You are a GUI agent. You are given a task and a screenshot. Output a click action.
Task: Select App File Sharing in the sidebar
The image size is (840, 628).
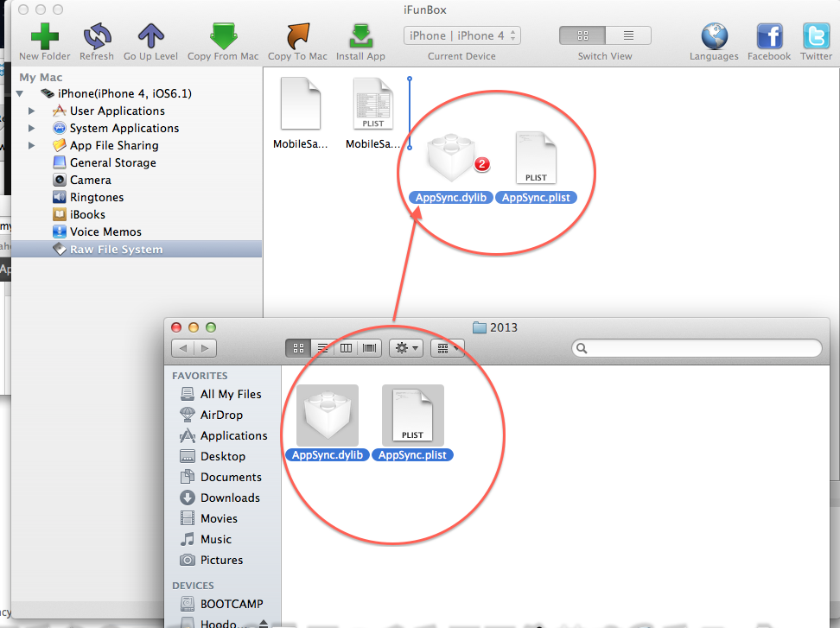(x=113, y=145)
